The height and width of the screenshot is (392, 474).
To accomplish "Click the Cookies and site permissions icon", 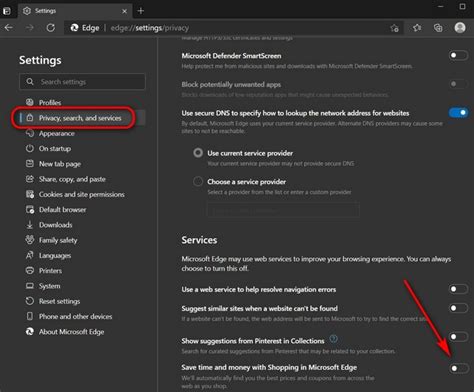I will 30,194.
